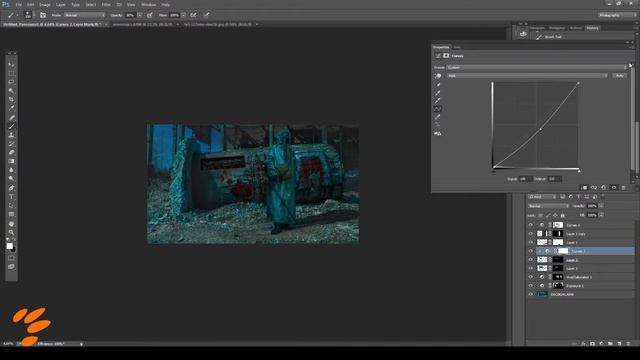The height and width of the screenshot is (360, 640).
Task: Pick the gray point eyedropper in Curves
Action: 438,93
